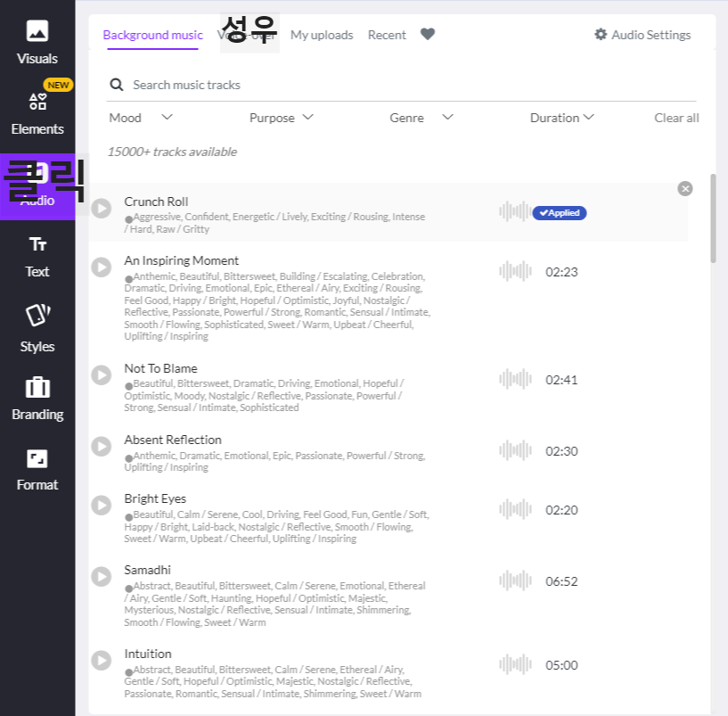Play the Not To Blame track
Screen dimensions: 728x716
tap(102, 375)
